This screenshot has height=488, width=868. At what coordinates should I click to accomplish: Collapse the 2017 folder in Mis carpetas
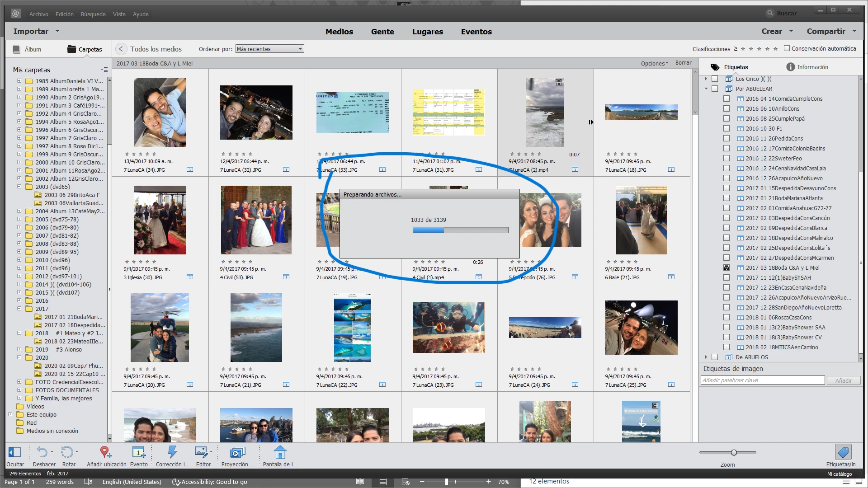pyautogui.click(x=19, y=309)
